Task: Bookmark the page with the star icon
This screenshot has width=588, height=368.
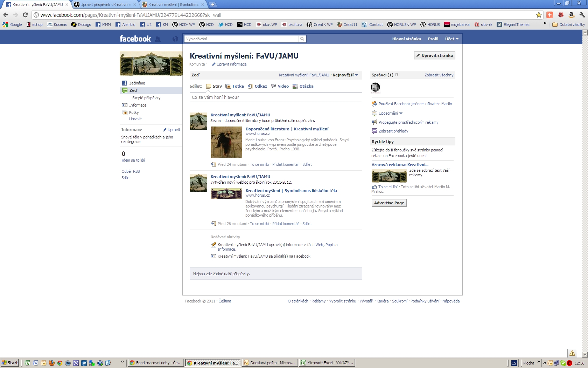Action: (539, 15)
